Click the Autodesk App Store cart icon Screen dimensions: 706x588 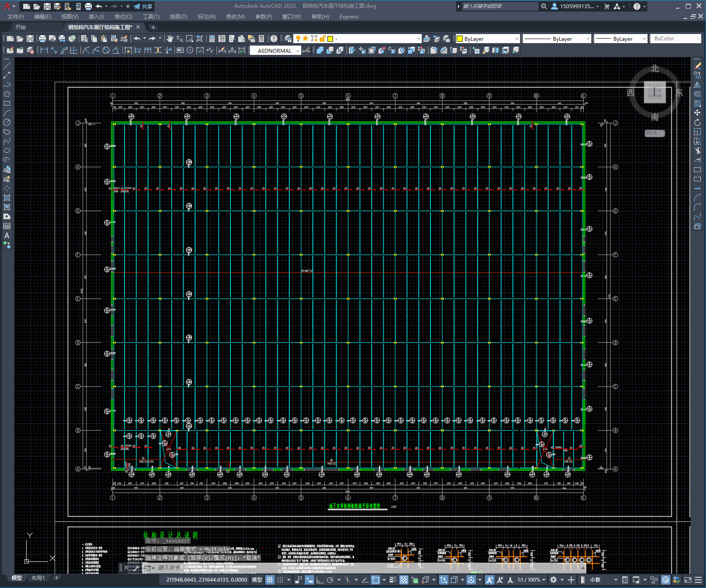[606, 6]
